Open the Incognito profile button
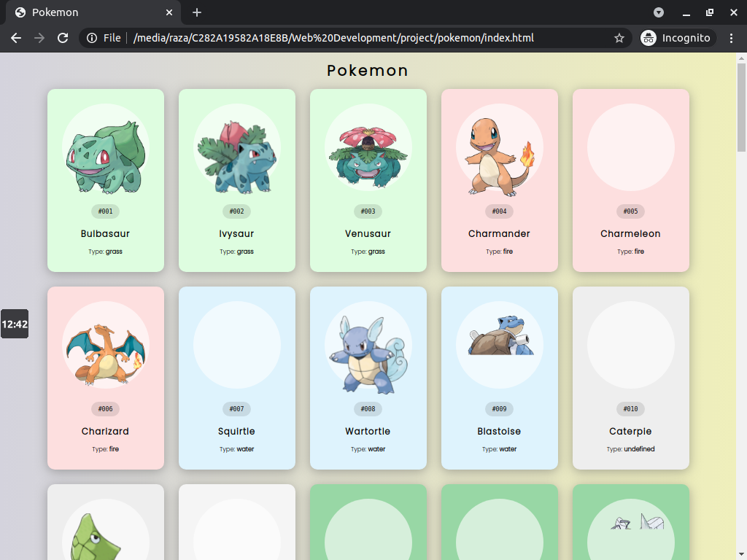747x560 pixels. 678,38
